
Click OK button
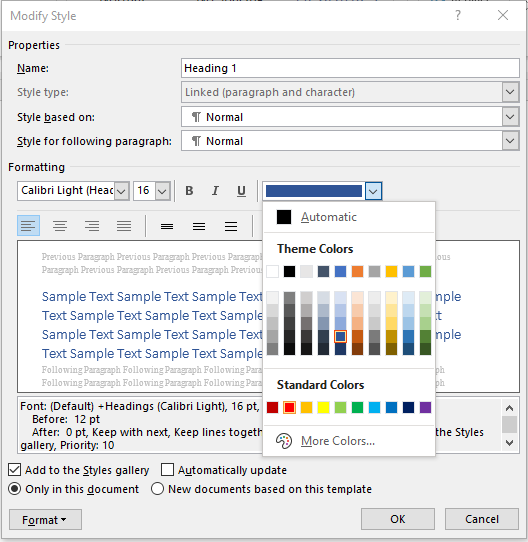[398, 519]
